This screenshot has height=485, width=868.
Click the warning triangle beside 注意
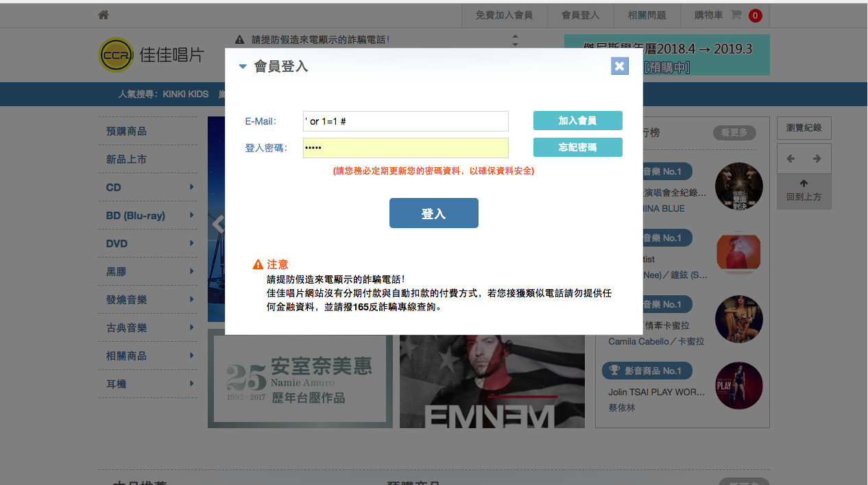(258, 264)
